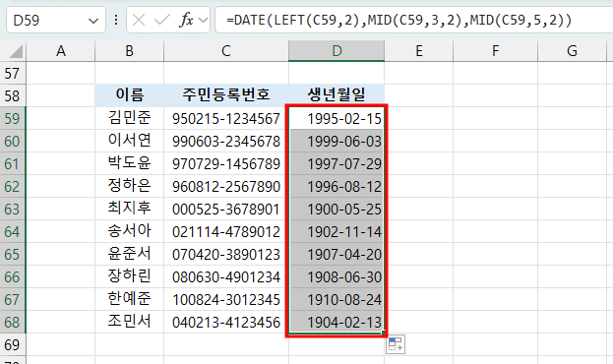This screenshot has width=613, height=364.
Task: Select date cell 1999-06-03
Action: [337, 141]
